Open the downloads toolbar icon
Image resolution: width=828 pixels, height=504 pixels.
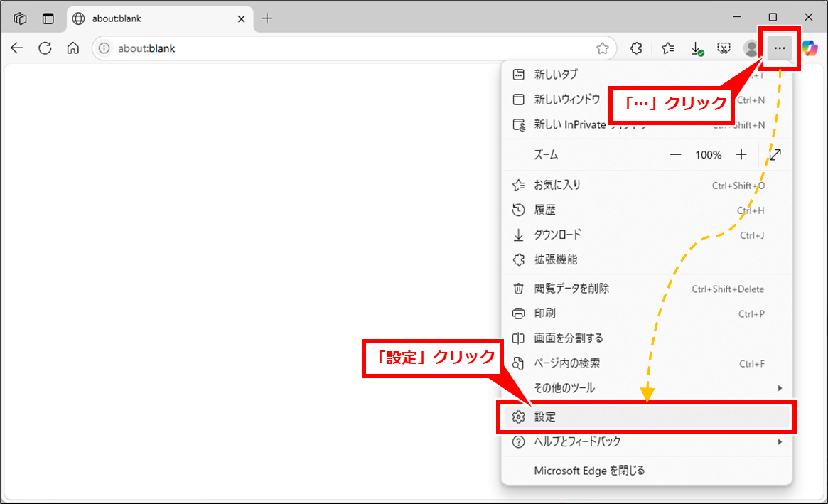pyautogui.click(x=697, y=48)
